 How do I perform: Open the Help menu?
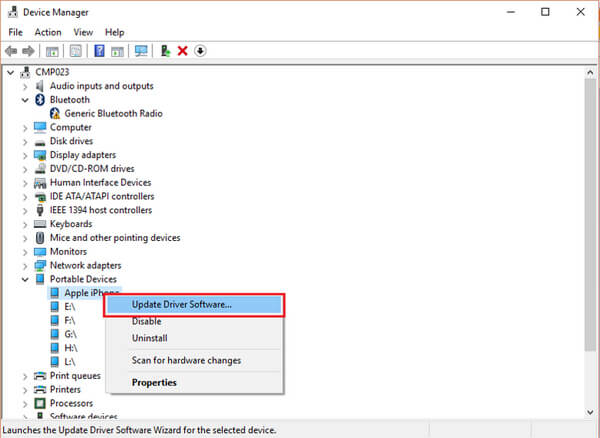point(114,32)
